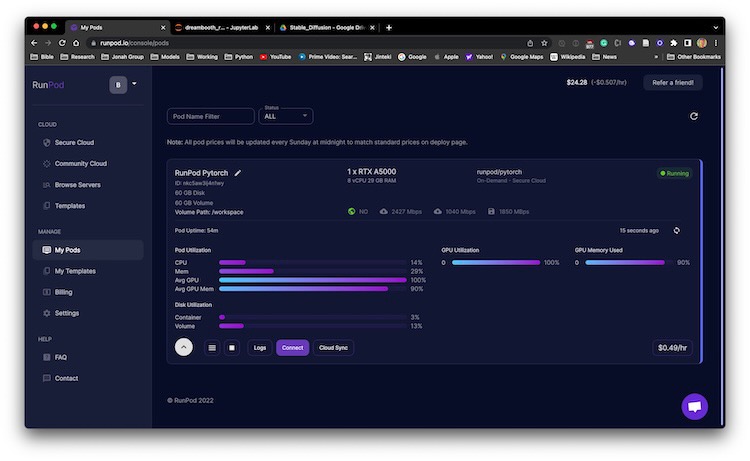This screenshot has height=461, width=750.
Task: Expand the account dropdown arrow beside the B avatar
Action: [x=134, y=84]
